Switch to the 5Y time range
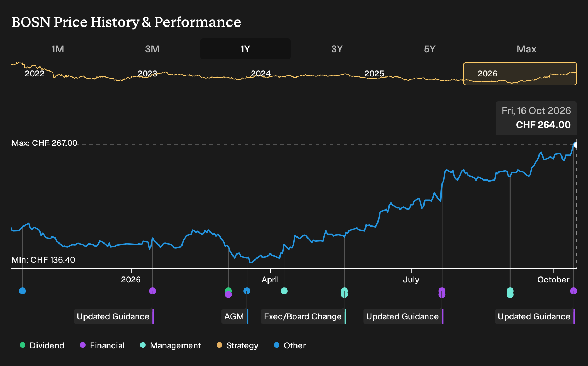Image resolution: width=588 pixels, height=366 pixels. click(x=430, y=49)
